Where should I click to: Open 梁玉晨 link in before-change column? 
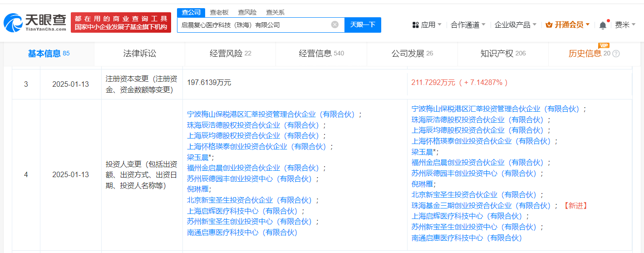(x=198, y=157)
